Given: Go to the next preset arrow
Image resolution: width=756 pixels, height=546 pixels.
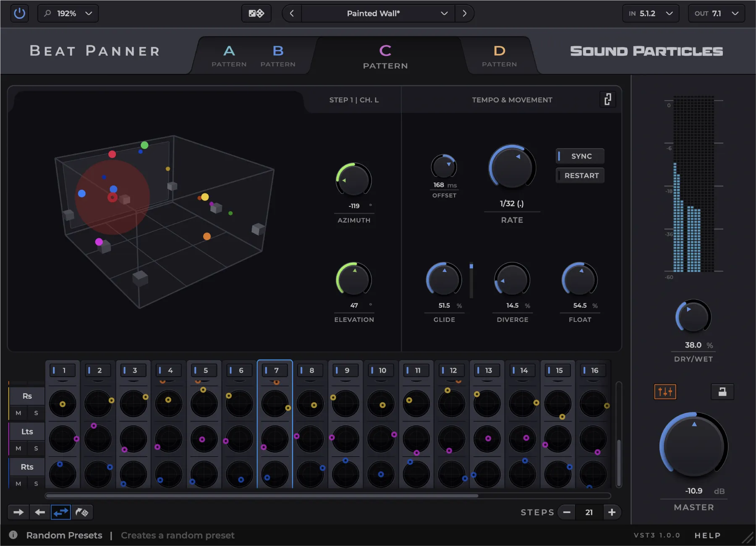Looking at the screenshot, I should 464,13.
